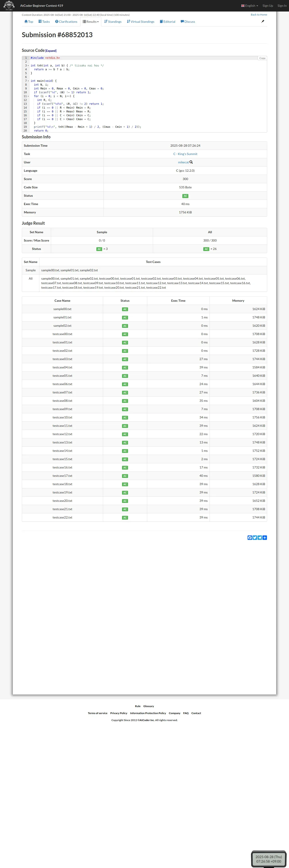Click the Exec Time column header

point(178,301)
